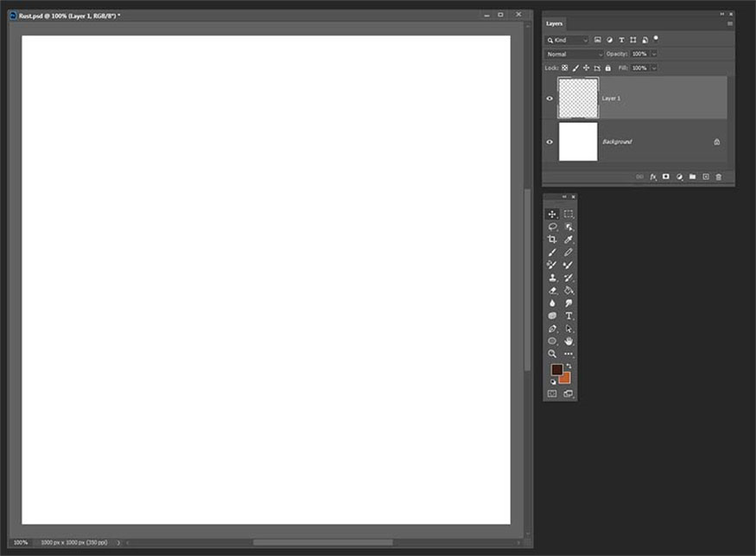Viewport: 756px width, 556px height.
Task: Add a layer mask
Action: click(x=666, y=176)
